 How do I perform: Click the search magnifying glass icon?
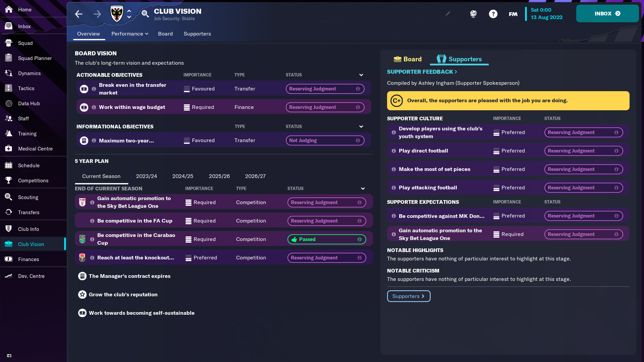(145, 14)
